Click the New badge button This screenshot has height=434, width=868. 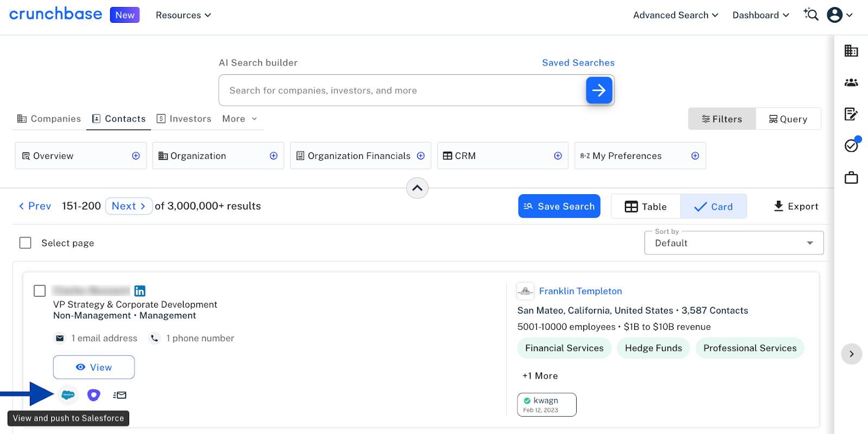(125, 15)
